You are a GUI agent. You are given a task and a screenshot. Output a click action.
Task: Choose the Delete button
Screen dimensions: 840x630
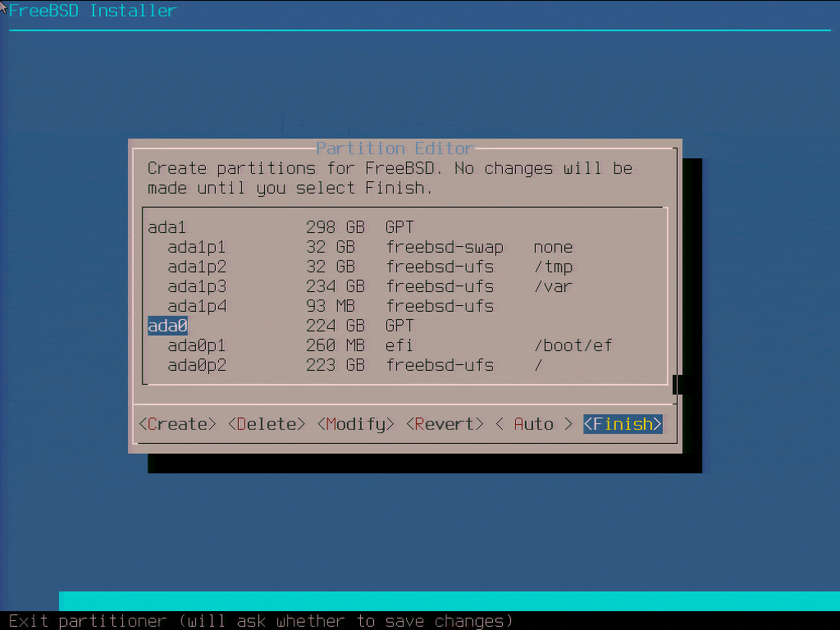(x=267, y=424)
